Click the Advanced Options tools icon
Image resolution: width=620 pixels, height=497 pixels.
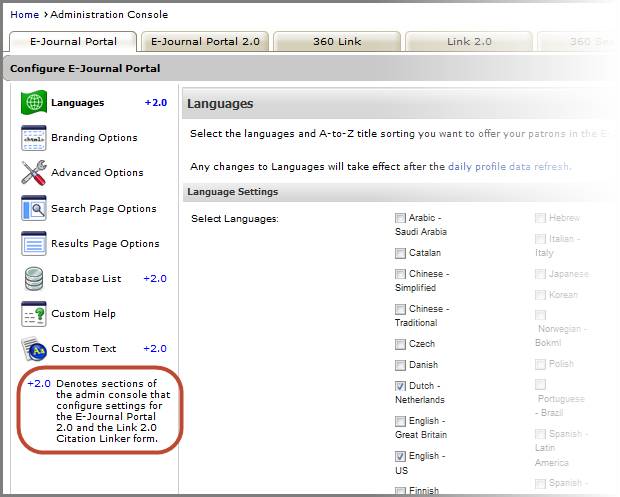[34, 173]
